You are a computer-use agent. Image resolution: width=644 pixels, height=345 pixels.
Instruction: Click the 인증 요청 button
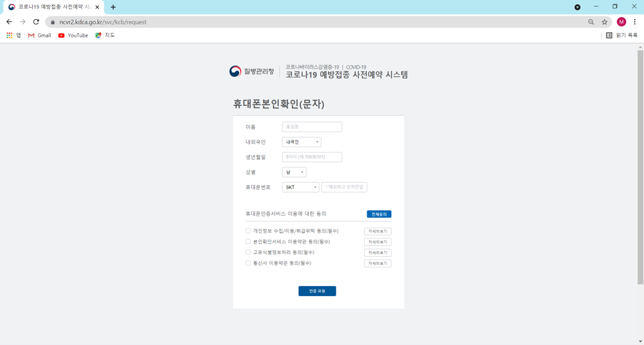(317, 291)
